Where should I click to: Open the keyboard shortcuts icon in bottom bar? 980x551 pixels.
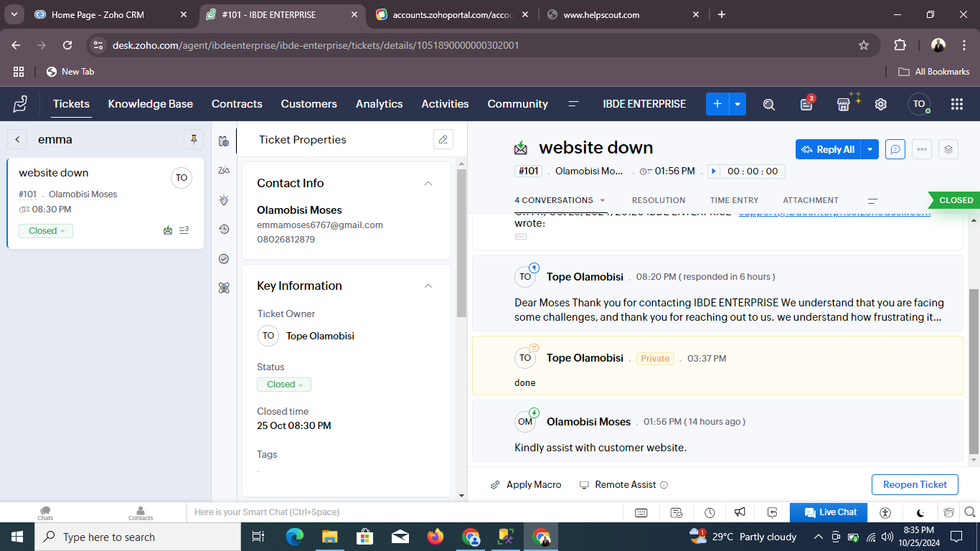[x=641, y=512]
